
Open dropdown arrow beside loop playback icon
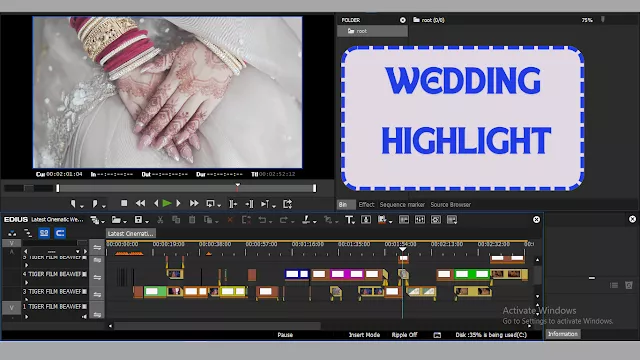pos(219,205)
